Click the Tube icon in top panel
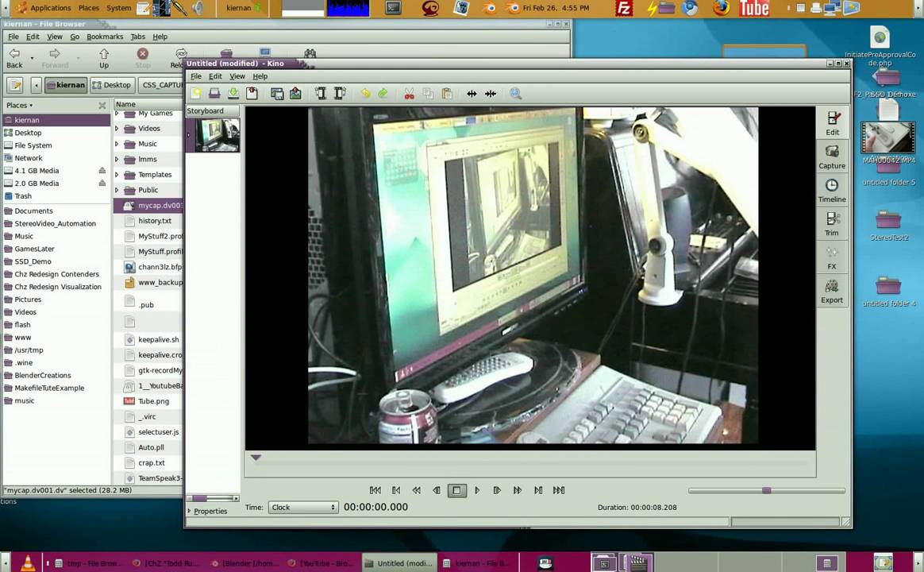The image size is (924, 572). pos(754,8)
